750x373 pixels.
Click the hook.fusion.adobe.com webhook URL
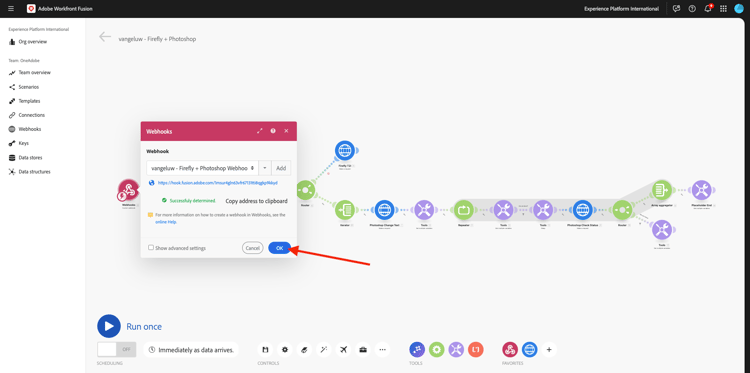point(218,183)
